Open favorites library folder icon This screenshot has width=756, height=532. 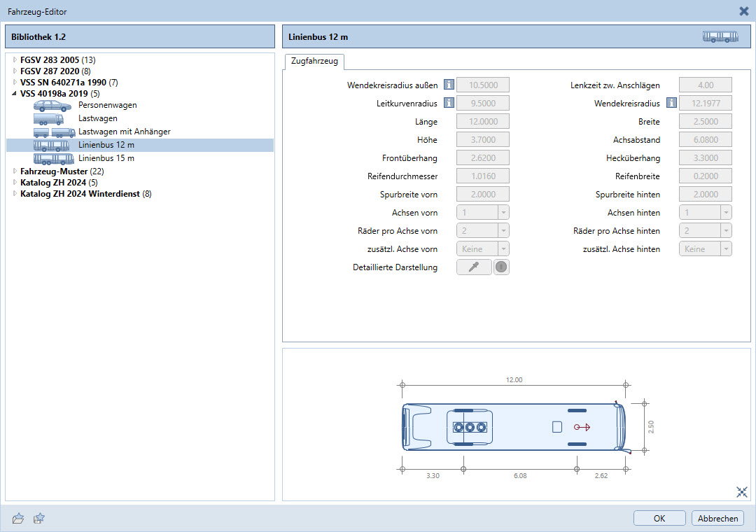click(x=18, y=518)
